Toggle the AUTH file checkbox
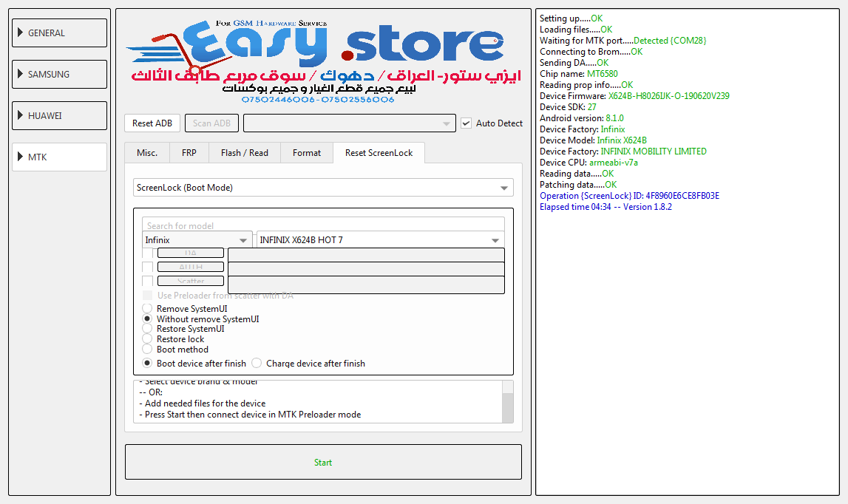Image resolution: width=848 pixels, height=504 pixels. click(x=147, y=267)
